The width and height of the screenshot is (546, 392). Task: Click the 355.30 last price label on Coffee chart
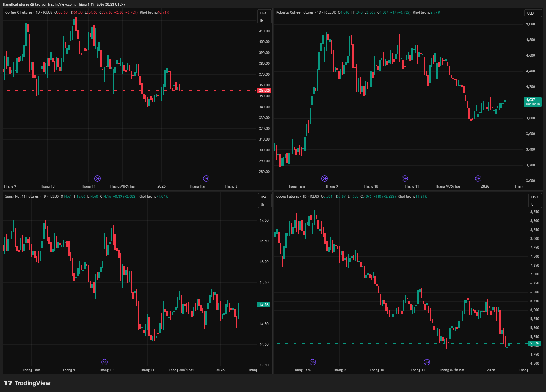coord(264,91)
